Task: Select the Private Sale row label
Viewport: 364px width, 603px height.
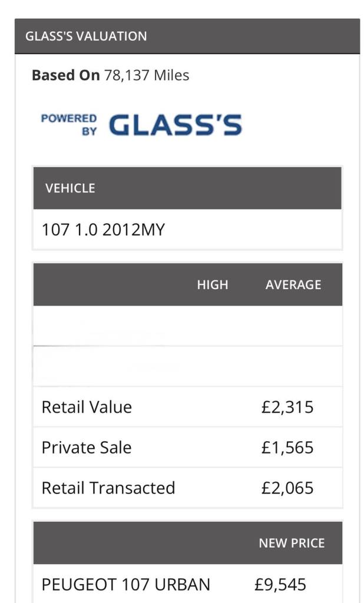Action: (87, 448)
